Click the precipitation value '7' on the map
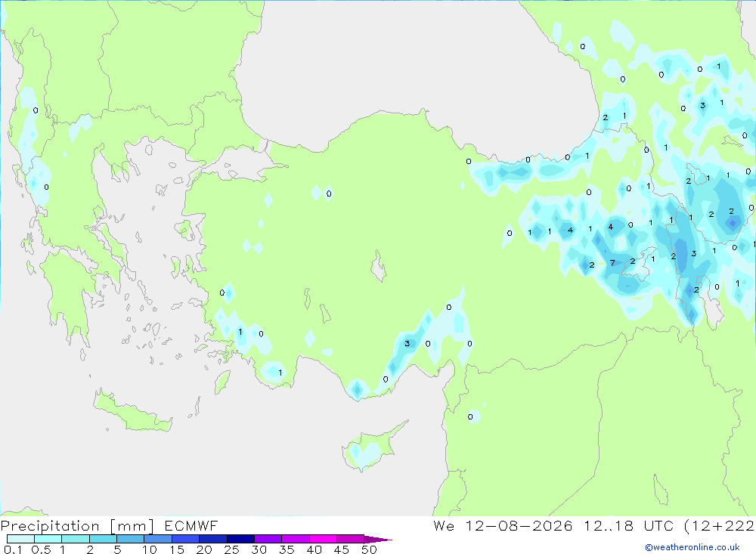This screenshot has height=554, width=756. pyautogui.click(x=612, y=263)
